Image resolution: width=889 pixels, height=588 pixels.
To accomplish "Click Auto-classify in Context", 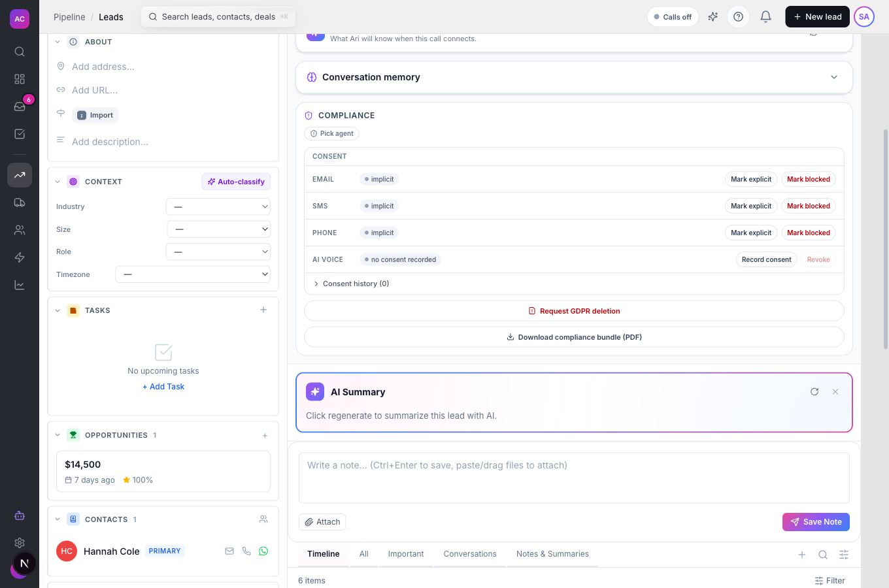I will click(x=236, y=182).
